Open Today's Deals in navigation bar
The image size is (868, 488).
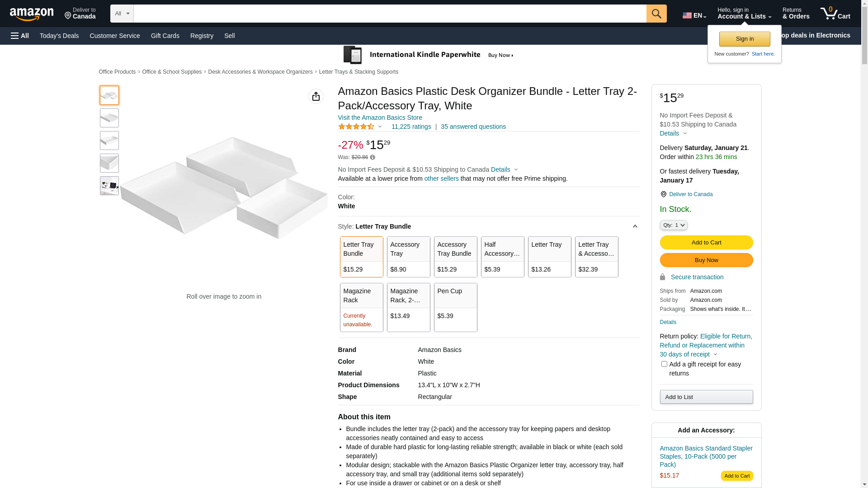click(x=59, y=36)
